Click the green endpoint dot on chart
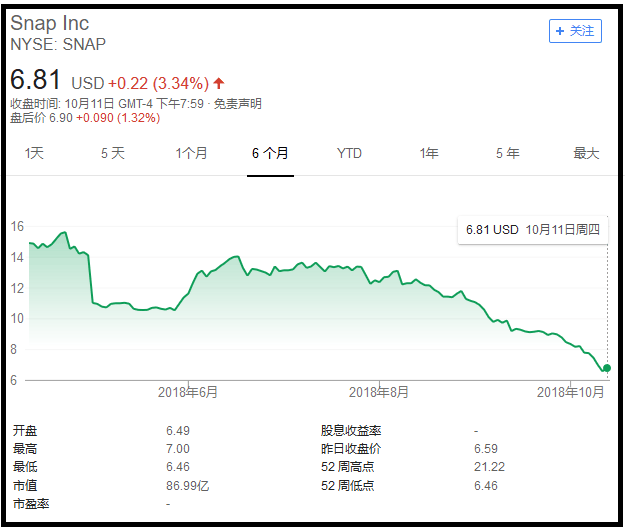The image size is (625, 527). (x=607, y=368)
